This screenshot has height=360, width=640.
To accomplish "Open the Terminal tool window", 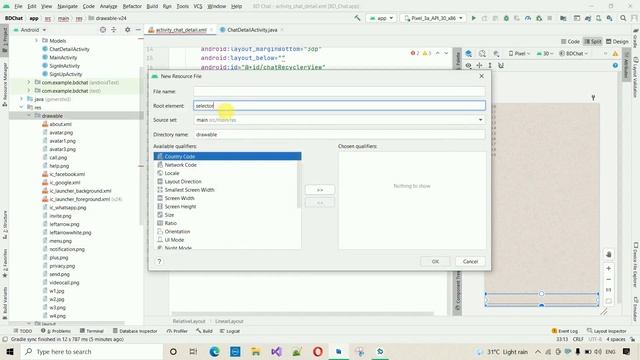I will pyautogui.click(x=91, y=331).
